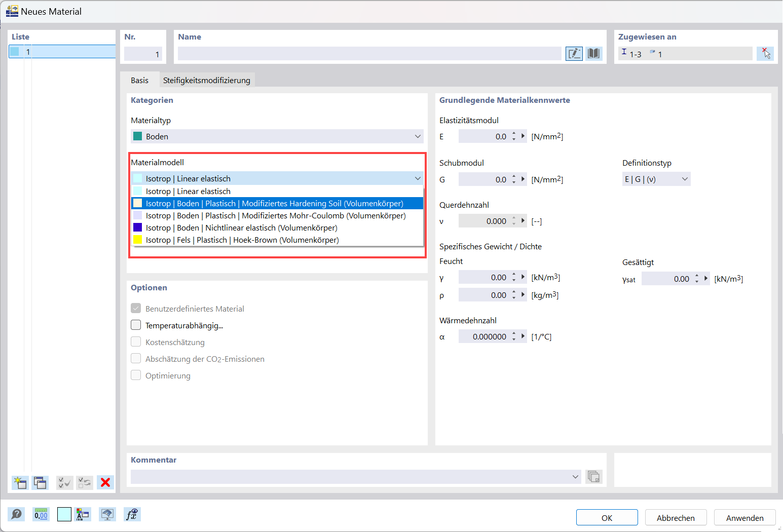The height and width of the screenshot is (532, 783).
Task: Click the display properties icon in bottom toolbar
Action: (x=82, y=514)
